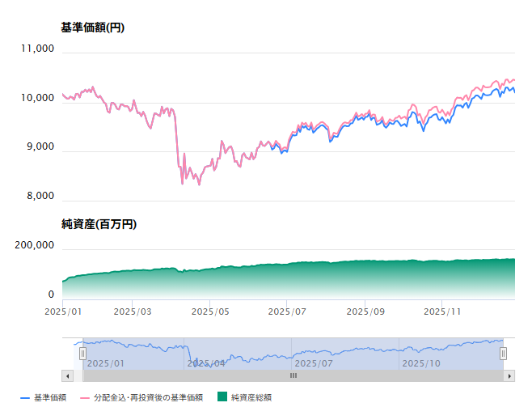
Task: Click 2025/04 label in the navigator
Action: coord(206,363)
